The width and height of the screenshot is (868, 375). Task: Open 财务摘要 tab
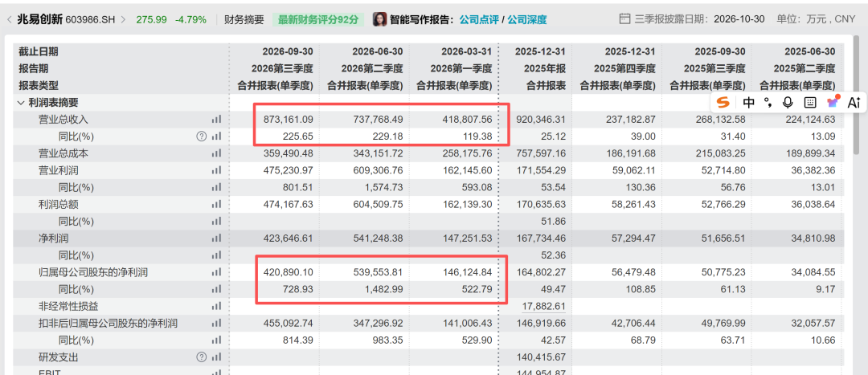(243, 19)
